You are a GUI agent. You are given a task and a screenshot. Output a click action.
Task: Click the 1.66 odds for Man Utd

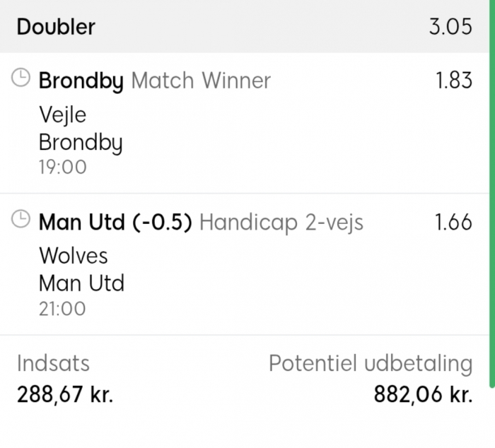pos(453,223)
